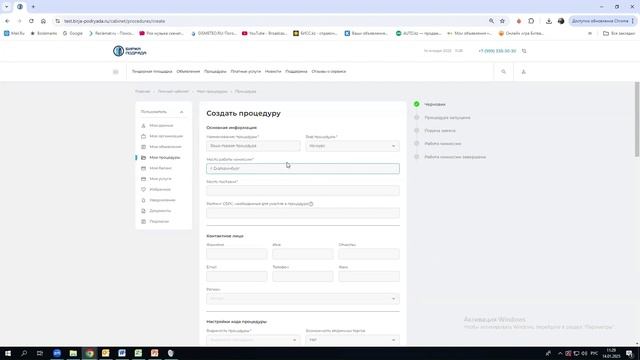Click the Отчество input field

click(x=369, y=254)
